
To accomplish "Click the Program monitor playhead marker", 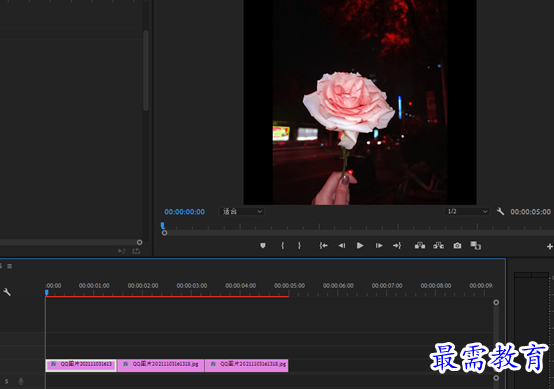I will point(163,225).
